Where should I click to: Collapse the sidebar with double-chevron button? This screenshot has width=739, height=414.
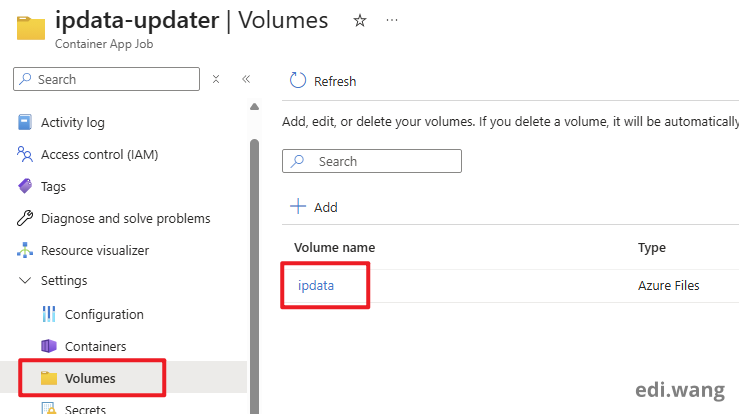[246, 79]
